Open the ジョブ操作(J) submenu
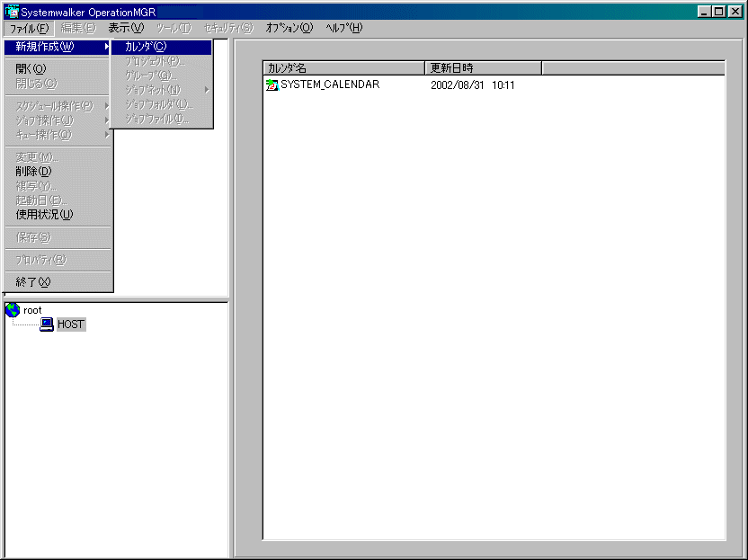The height and width of the screenshot is (560, 748). point(58,120)
